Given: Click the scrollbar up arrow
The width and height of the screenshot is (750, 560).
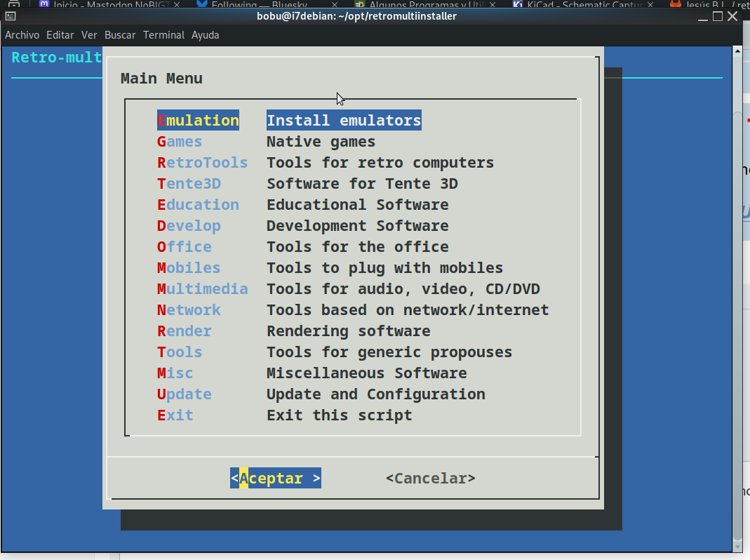Looking at the screenshot, I should (737, 51).
